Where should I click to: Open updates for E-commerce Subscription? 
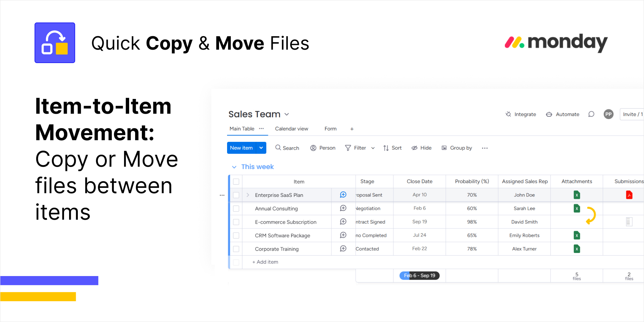point(343,222)
